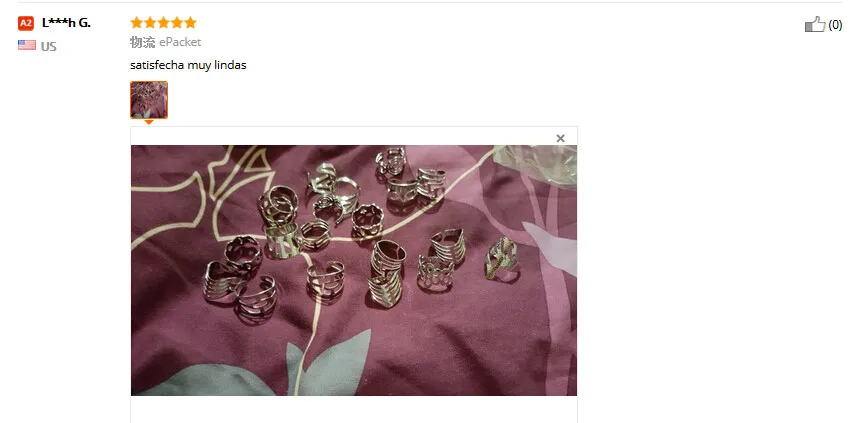
Task: Click the thumbs-up helpful icon
Action: [815, 24]
